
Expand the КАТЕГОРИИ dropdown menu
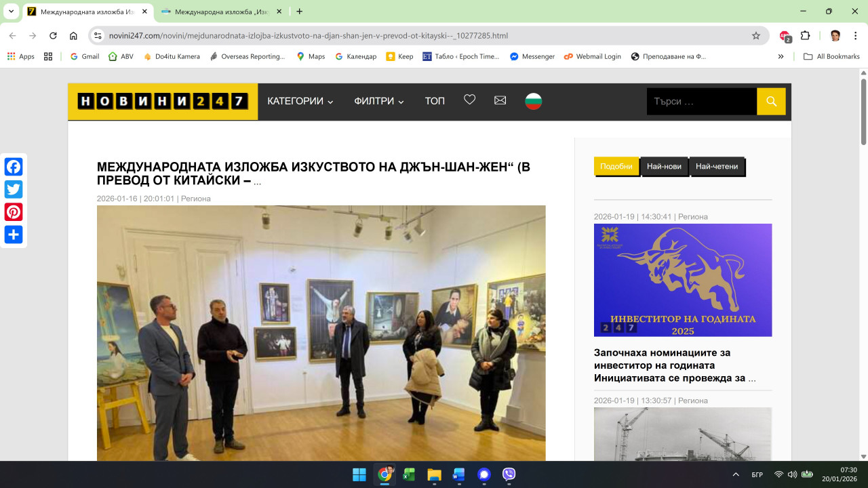pos(300,101)
